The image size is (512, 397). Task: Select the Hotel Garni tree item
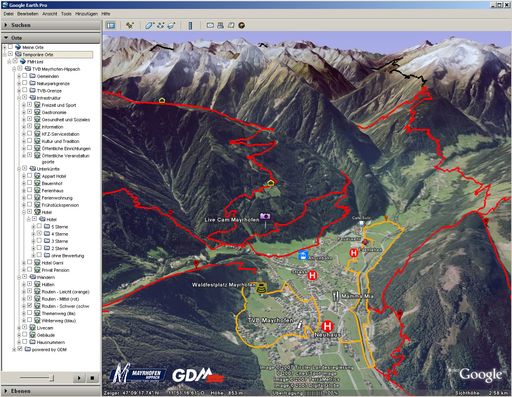click(52, 263)
